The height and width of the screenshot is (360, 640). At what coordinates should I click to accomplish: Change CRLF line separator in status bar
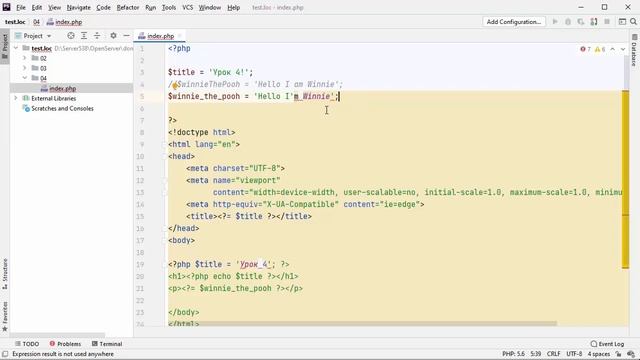pos(553,354)
